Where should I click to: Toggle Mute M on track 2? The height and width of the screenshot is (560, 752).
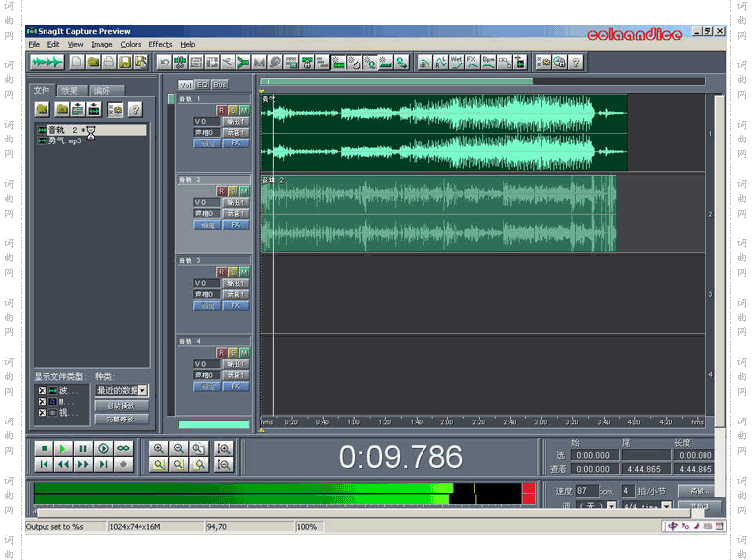(x=244, y=191)
